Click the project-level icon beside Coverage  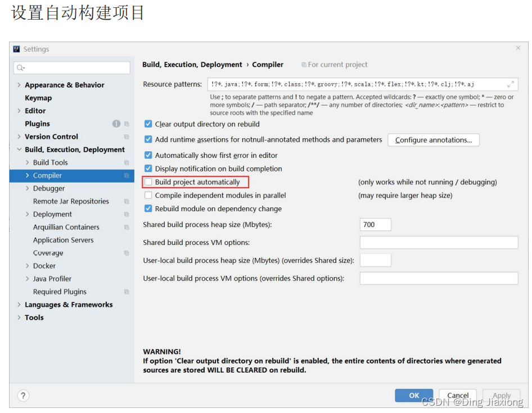tap(127, 253)
